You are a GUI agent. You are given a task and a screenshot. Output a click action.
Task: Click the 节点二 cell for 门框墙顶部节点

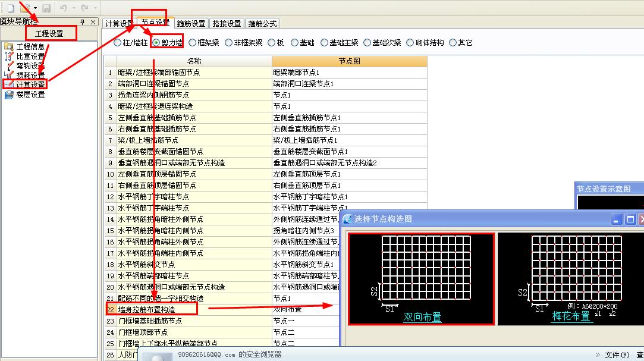[306, 332]
